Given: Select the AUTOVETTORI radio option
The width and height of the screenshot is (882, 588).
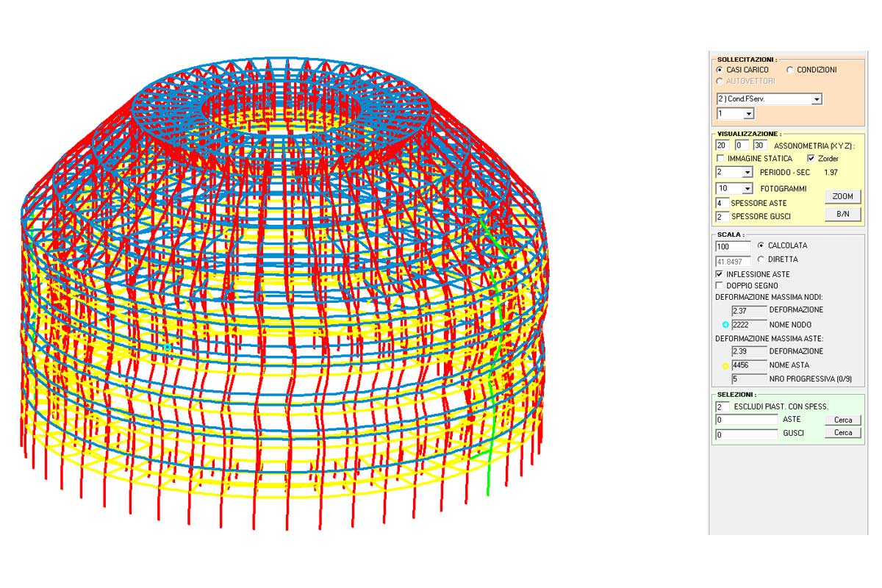Looking at the screenshot, I should (x=720, y=81).
